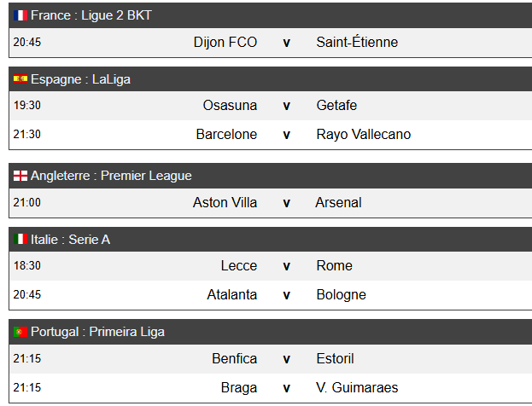This screenshot has height=406, width=532.
Task: Click the Benfica team name
Action: [235, 358]
